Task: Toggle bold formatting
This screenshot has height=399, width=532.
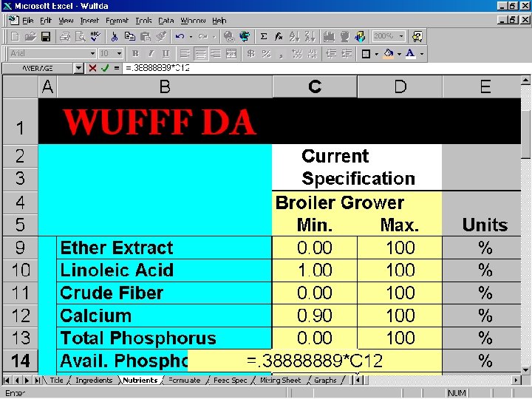Action: (x=135, y=54)
